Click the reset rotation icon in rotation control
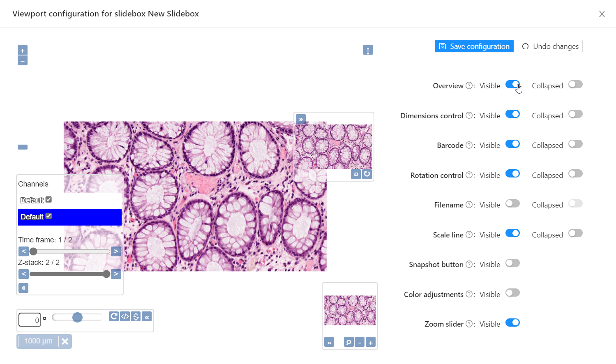Screen dimensions: 616x364 click(114, 316)
